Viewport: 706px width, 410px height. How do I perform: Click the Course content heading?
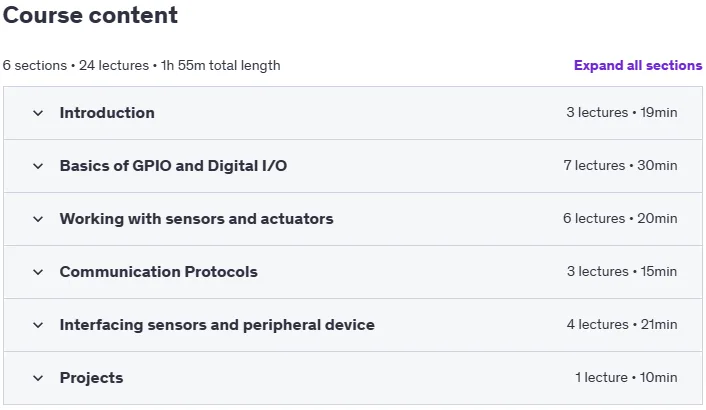pyautogui.click(x=90, y=15)
